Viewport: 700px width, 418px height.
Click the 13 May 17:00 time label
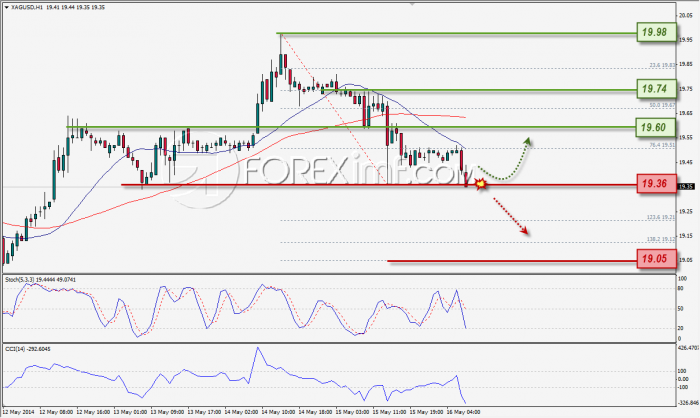click(204, 412)
